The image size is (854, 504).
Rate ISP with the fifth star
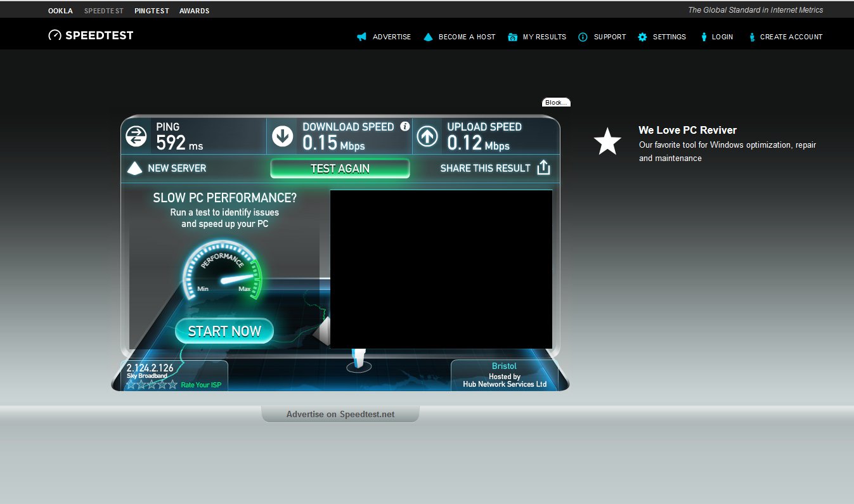coord(172,384)
